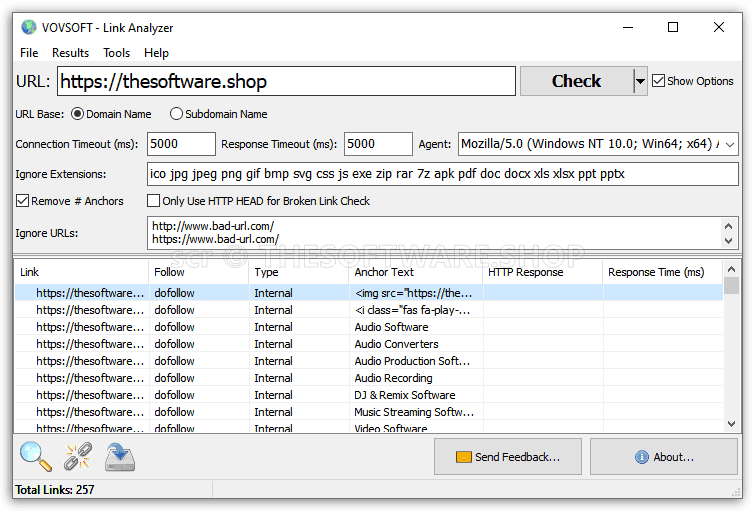
Task: Select the row with img src anchor text
Action: (369, 293)
